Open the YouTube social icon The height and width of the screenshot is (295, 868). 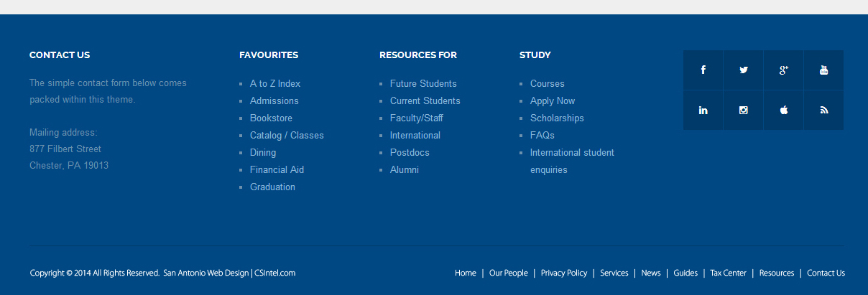(823, 70)
